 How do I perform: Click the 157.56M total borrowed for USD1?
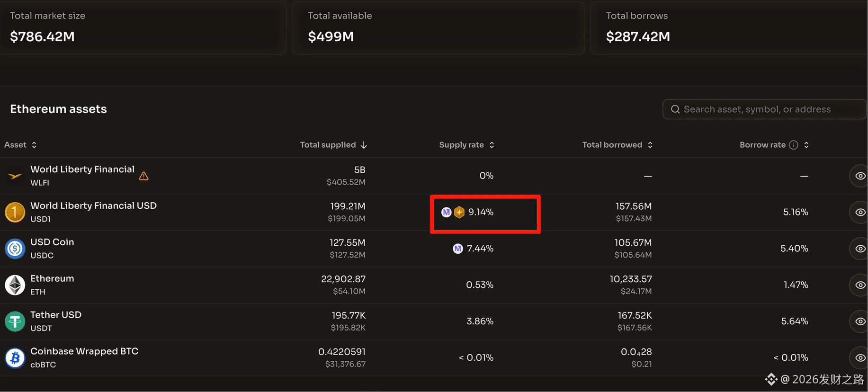[x=634, y=206]
